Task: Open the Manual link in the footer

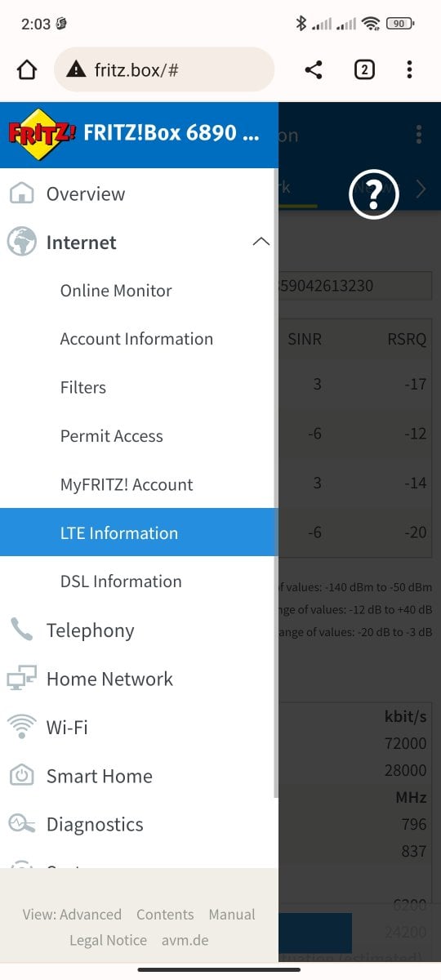Action: click(x=232, y=915)
